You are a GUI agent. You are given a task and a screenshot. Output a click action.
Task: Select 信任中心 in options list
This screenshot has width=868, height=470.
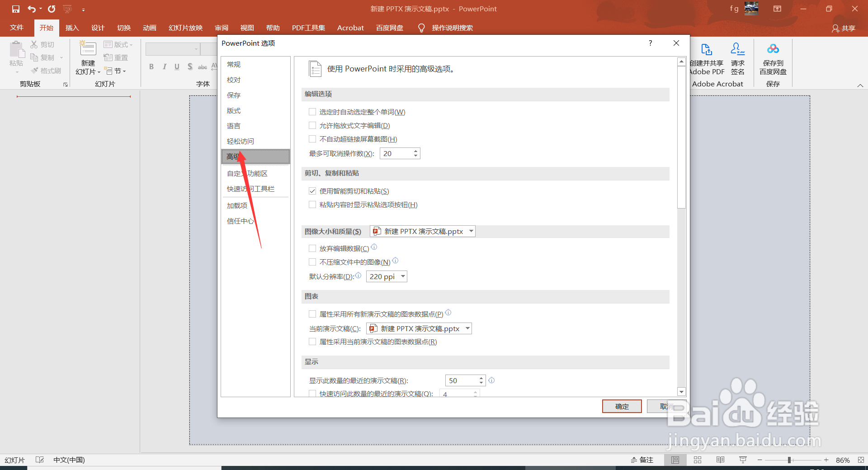point(255,221)
